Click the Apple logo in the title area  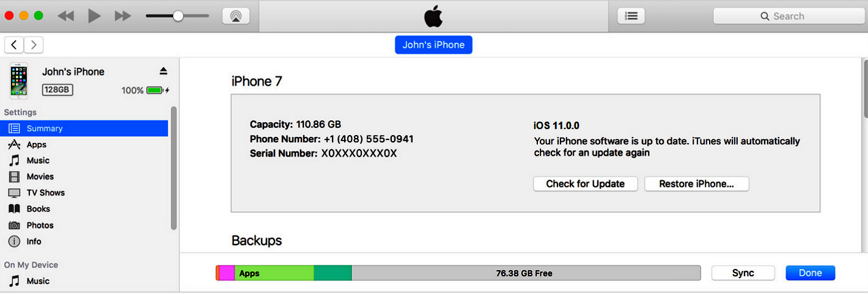point(433,16)
